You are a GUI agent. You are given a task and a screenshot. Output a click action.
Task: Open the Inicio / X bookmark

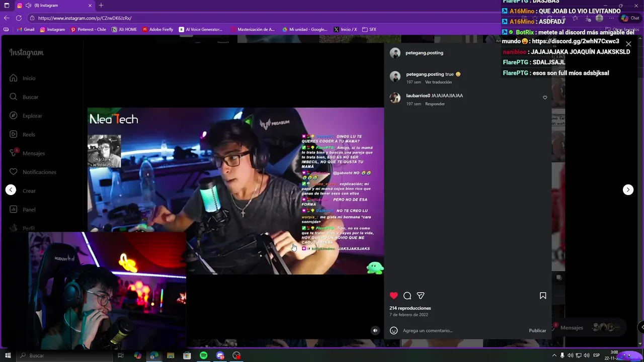[345, 30]
